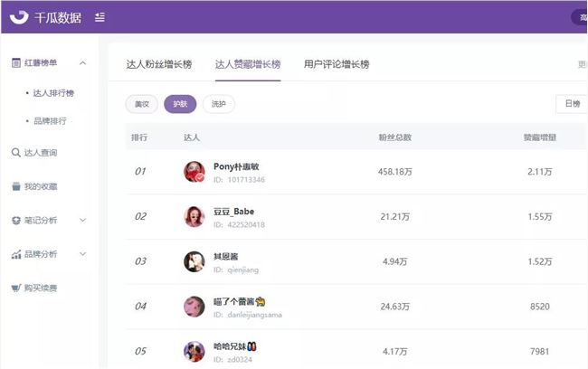Screen dimensions: 588x369
Task: Click 豆豆_Babe influencer name
Action: (233, 212)
